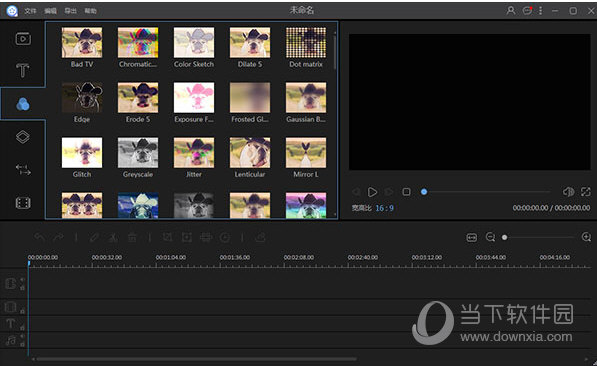Open the Overlays sidebar tab
The image size is (597, 366).
point(23,137)
